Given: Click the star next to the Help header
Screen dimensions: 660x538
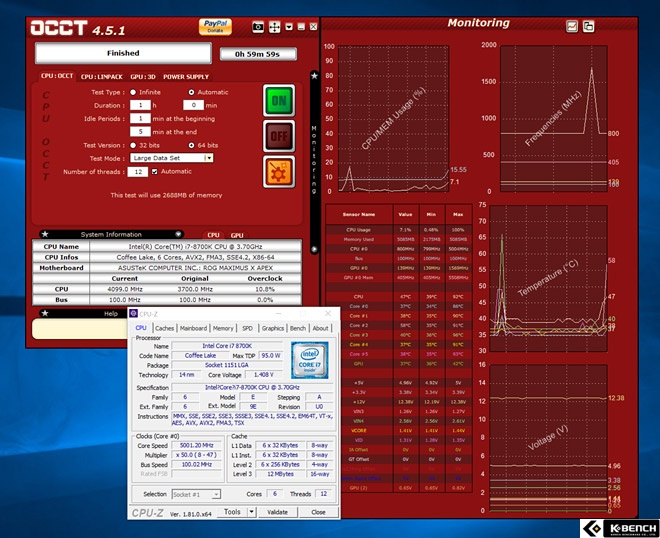Looking at the screenshot, I should tap(45, 313).
